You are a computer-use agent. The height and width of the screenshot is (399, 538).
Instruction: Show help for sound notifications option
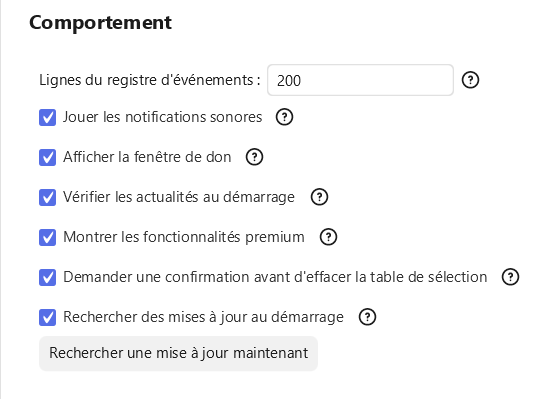284,117
